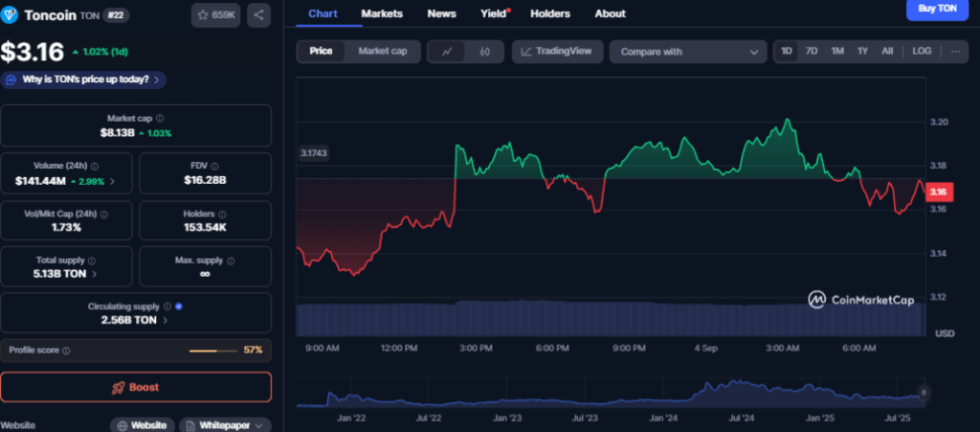This screenshot has width=980, height=432.
Task: Click the FDV info icon
Action: (x=214, y=167)
